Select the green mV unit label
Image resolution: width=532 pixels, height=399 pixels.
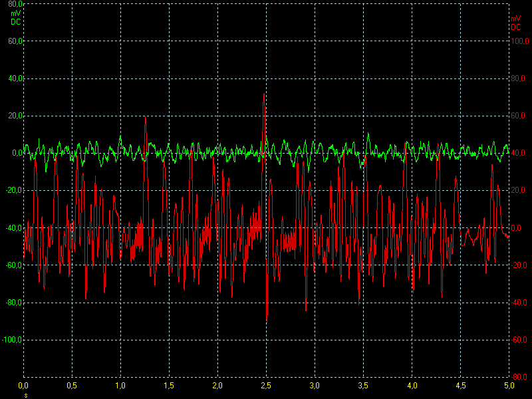click(15, 13)
